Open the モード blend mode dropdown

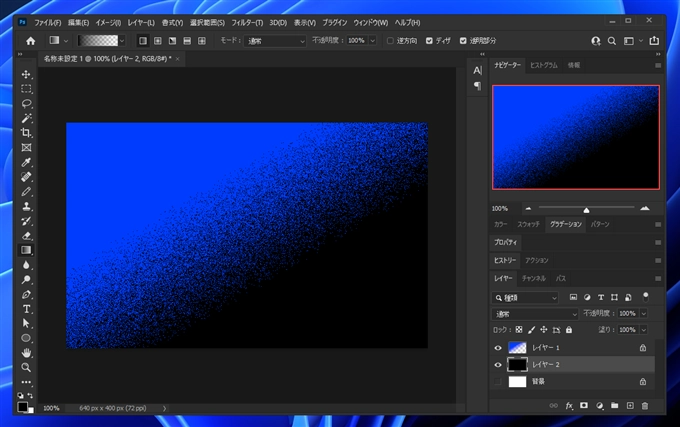point(274,41)
